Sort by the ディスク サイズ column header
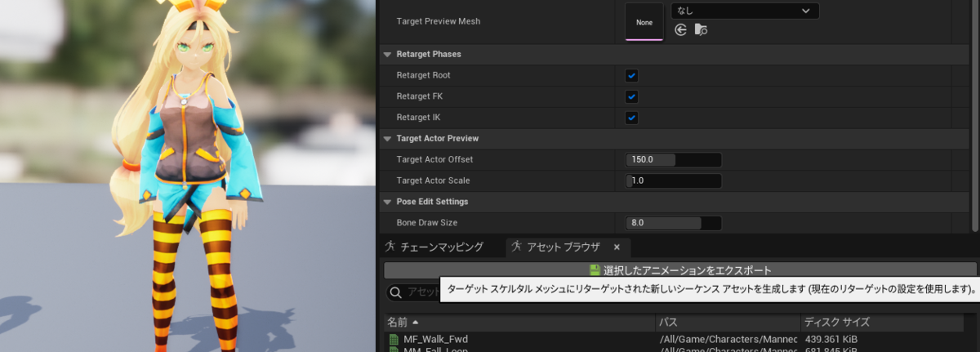 (882, 322)
